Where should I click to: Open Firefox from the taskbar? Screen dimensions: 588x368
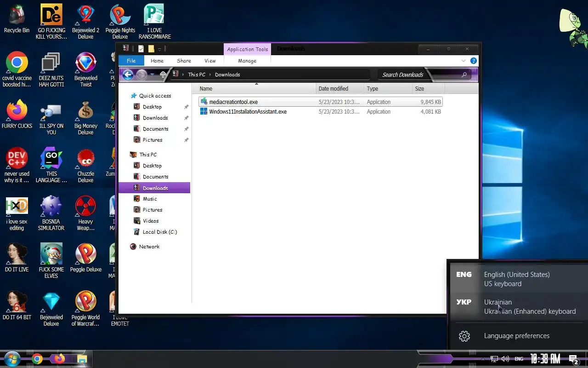point(60,359)
